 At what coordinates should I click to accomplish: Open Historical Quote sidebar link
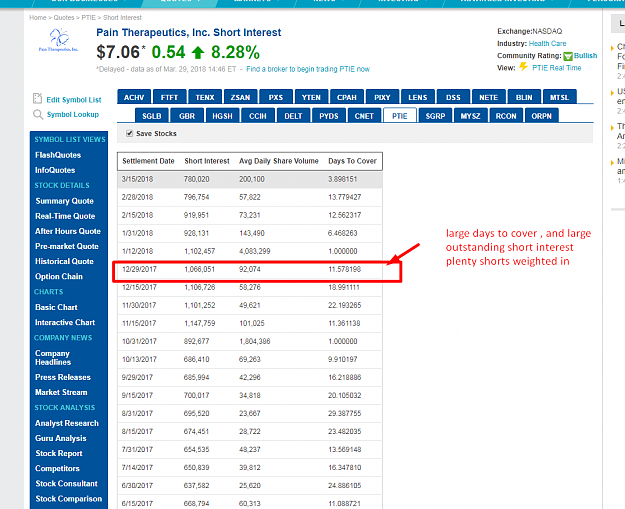click(x=64, y=261)
